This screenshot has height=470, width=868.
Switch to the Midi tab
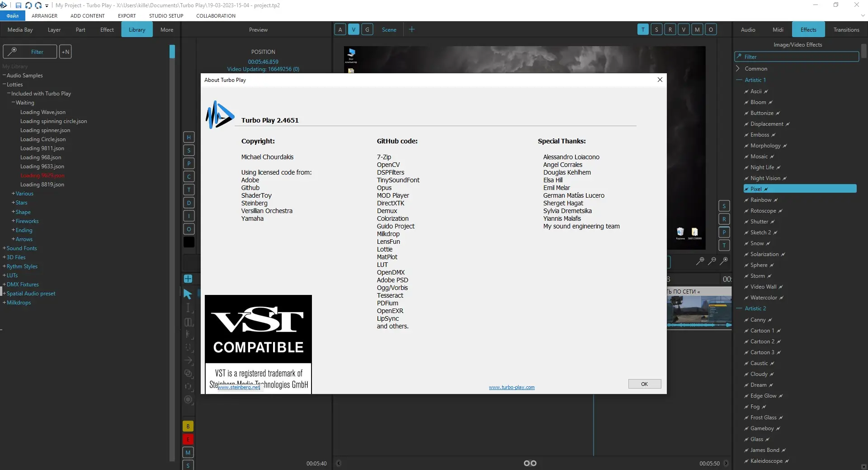click(x=778, y=29)
